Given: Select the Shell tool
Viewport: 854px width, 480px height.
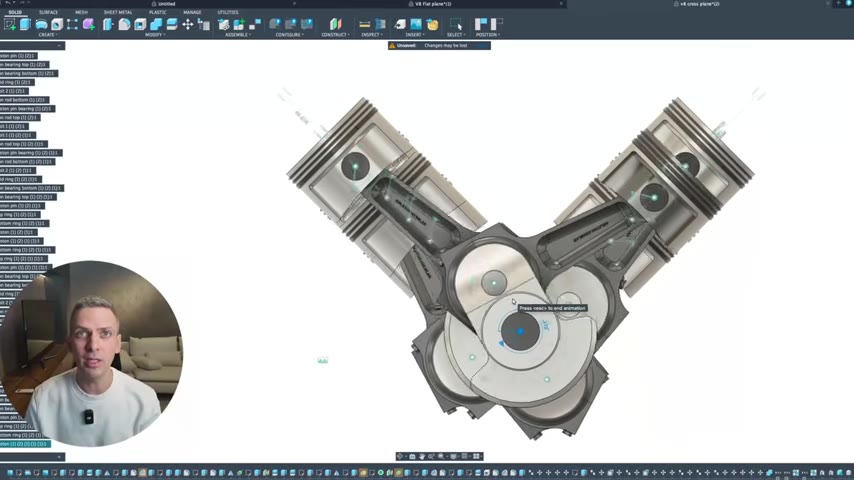Looking at the screenshot, I should [140, 24].
